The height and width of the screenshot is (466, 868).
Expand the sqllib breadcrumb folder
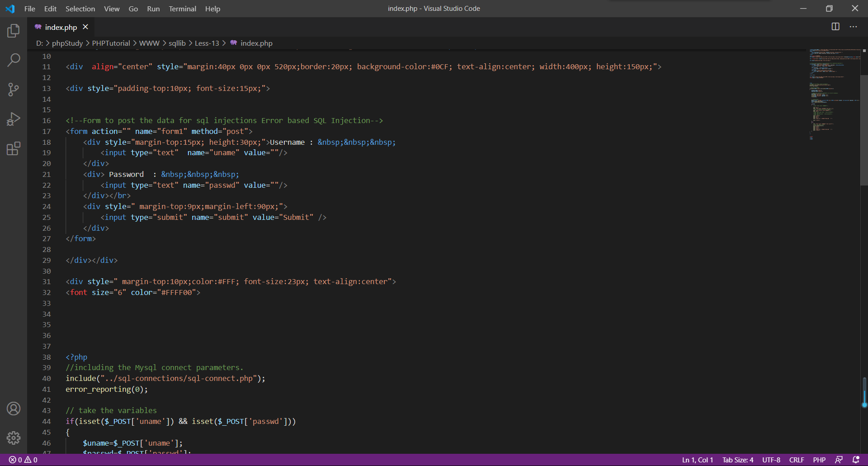click(x=177, y=43)
